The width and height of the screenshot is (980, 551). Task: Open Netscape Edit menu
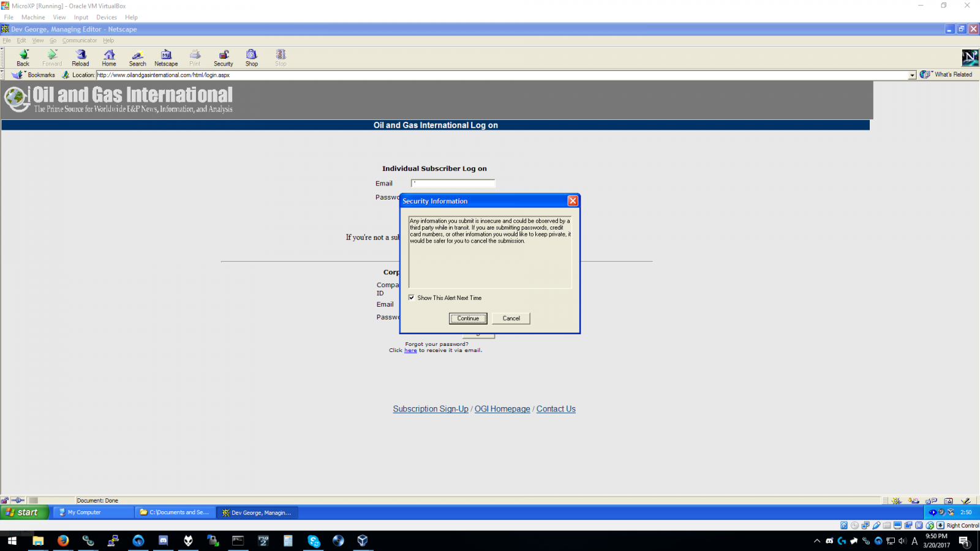click(x=21, y=40)
